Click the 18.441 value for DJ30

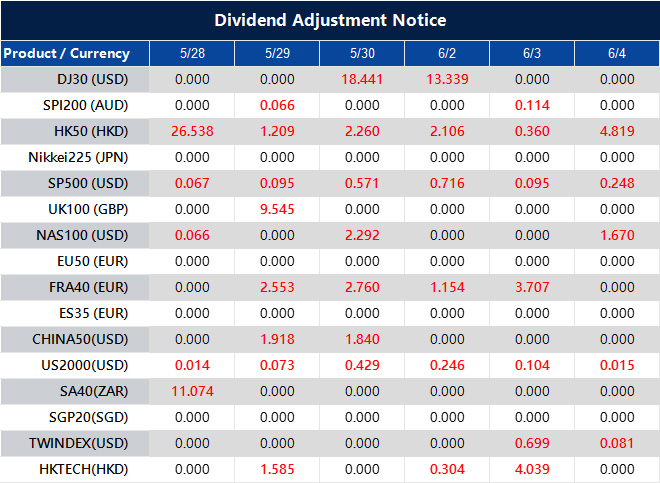click(362, 79)
